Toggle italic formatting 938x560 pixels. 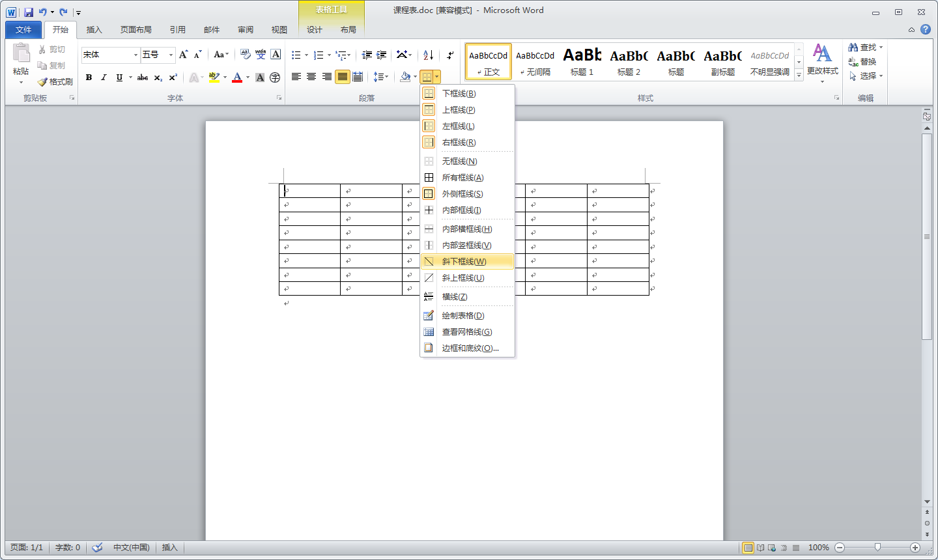click(x=104, y=77)
